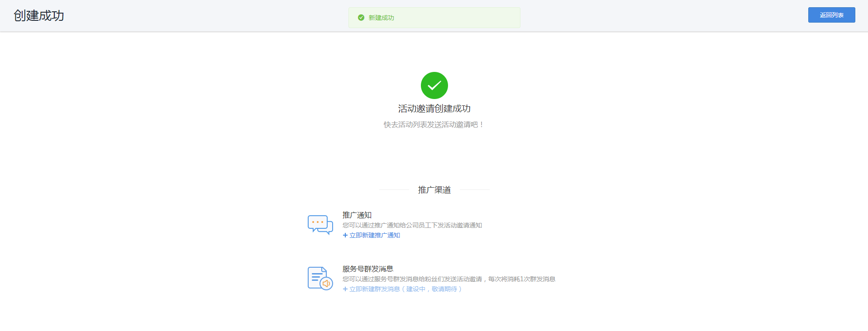Click the large green success checkmark icon

pyautogui.click(x=434, y=85)
